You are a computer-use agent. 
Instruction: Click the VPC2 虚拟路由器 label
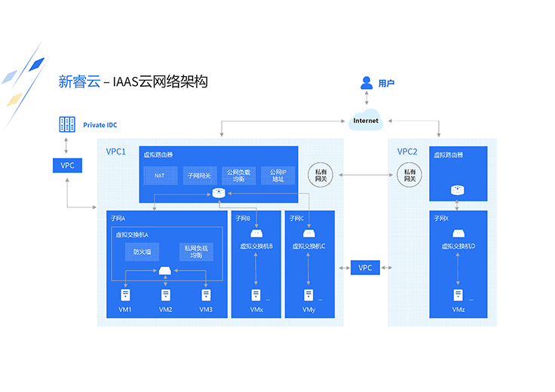[449, 155]
